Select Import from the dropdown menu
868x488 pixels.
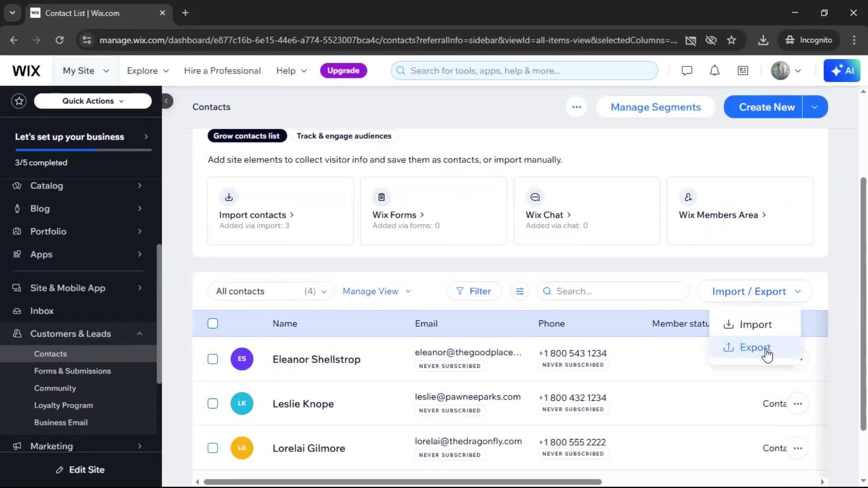tap(755, 325)
